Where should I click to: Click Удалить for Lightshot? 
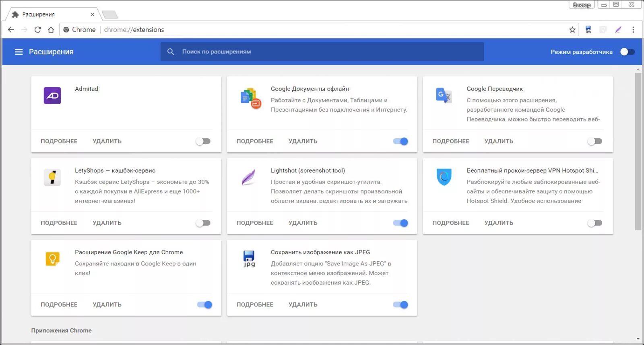303,223
